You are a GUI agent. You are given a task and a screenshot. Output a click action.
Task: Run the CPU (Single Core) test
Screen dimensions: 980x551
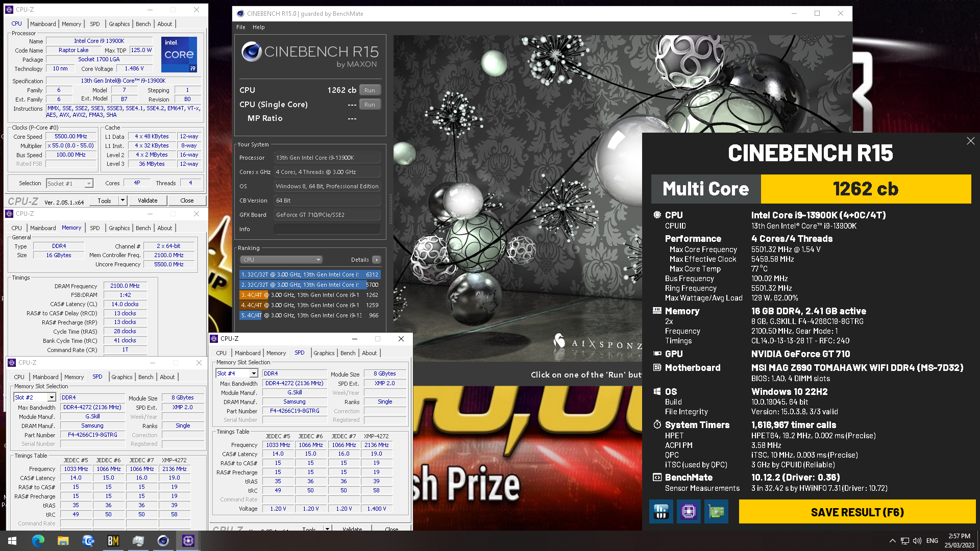click(x=370, y=105)
